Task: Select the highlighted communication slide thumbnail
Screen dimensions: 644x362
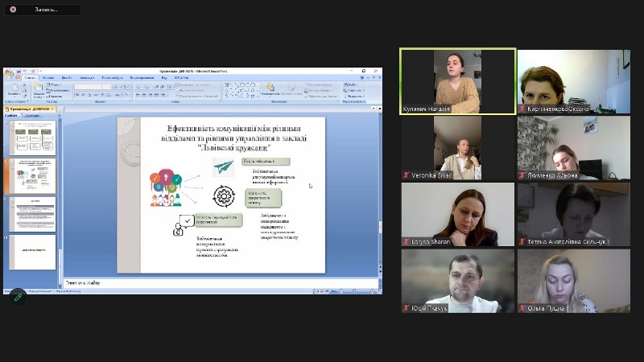Action: pyautogui.click(x=32, y=176)
